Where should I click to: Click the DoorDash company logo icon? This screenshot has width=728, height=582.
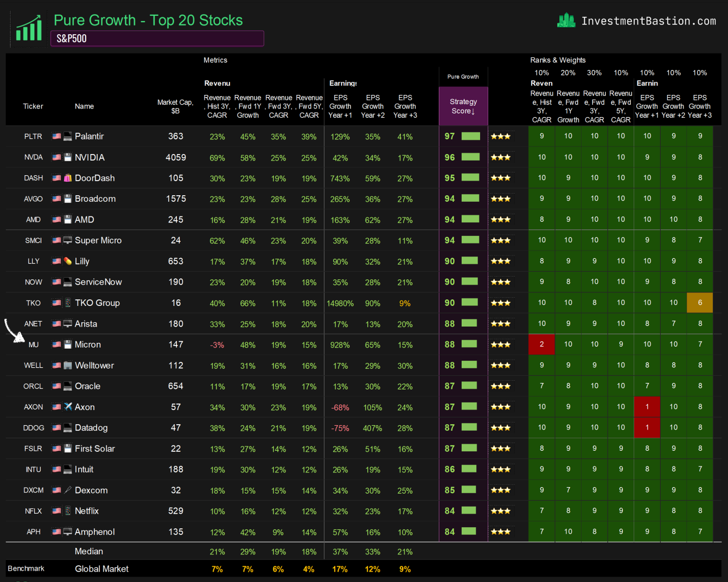coord(68,178)
